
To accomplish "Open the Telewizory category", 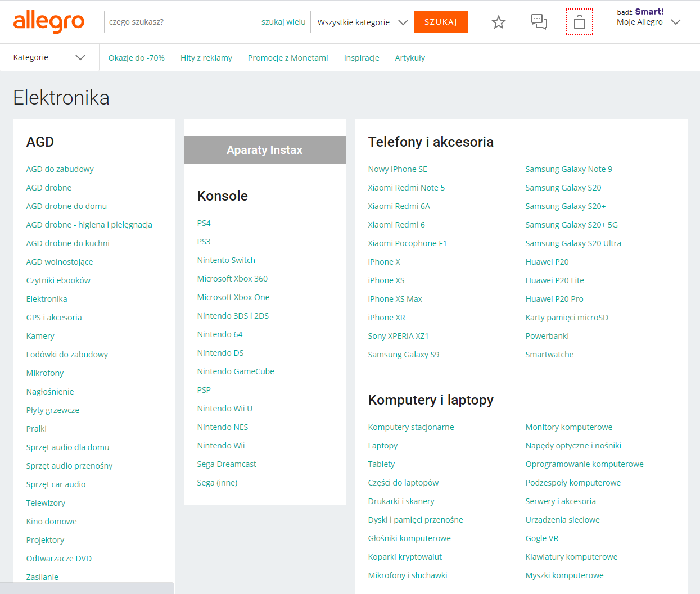I will [46, 503].
